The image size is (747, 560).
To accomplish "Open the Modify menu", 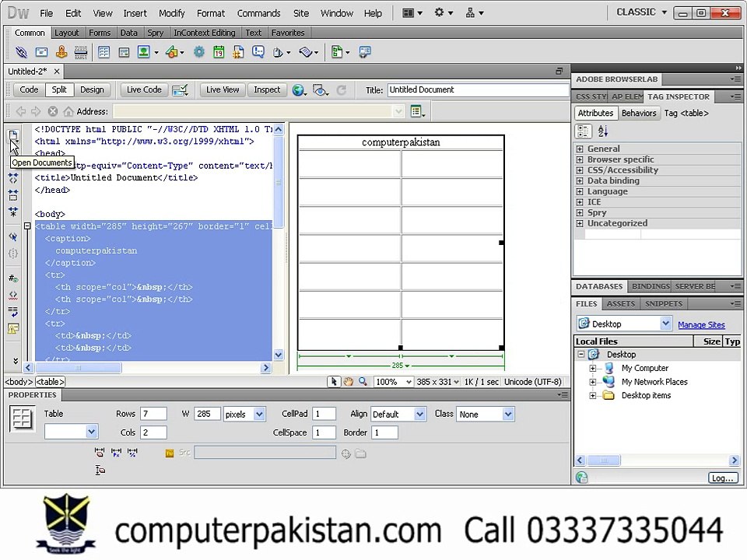I will point(171,13).
